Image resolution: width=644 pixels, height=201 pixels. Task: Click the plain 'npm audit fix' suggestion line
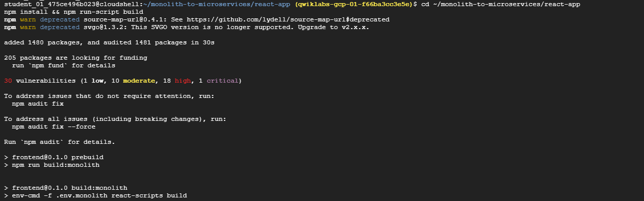tap(38, 104)
